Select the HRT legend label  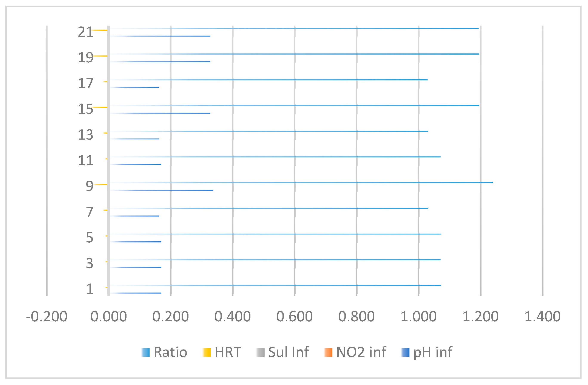pos(228,352)
